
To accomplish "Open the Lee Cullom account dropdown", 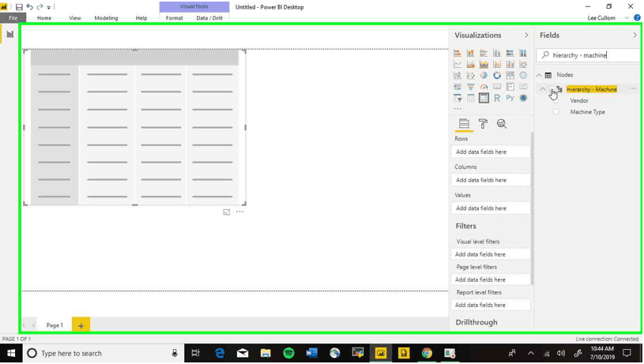I will coord(627,17).
